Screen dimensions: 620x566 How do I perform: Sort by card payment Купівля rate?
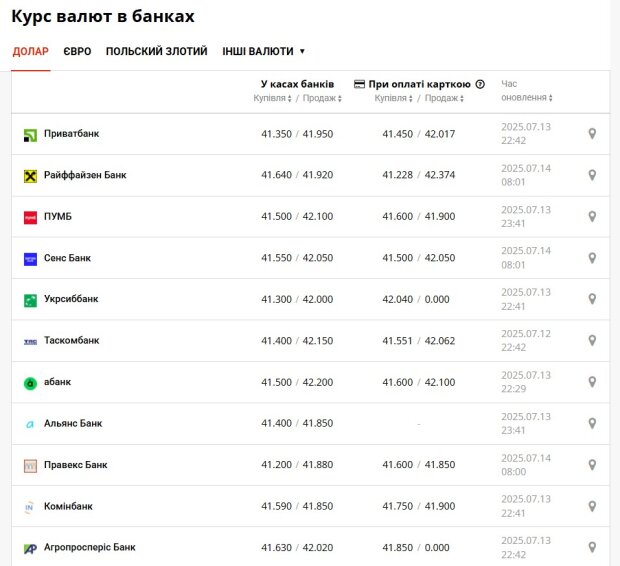[393, 98]
